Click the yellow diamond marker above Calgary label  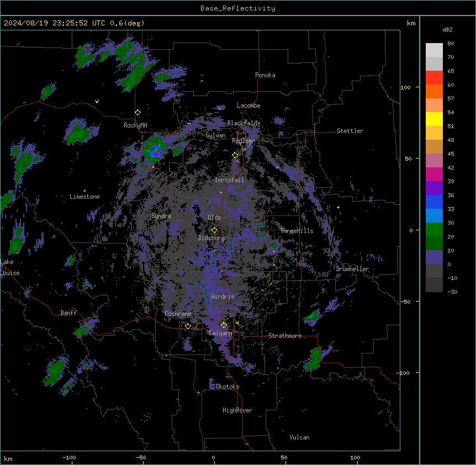[x=224, y=325]
